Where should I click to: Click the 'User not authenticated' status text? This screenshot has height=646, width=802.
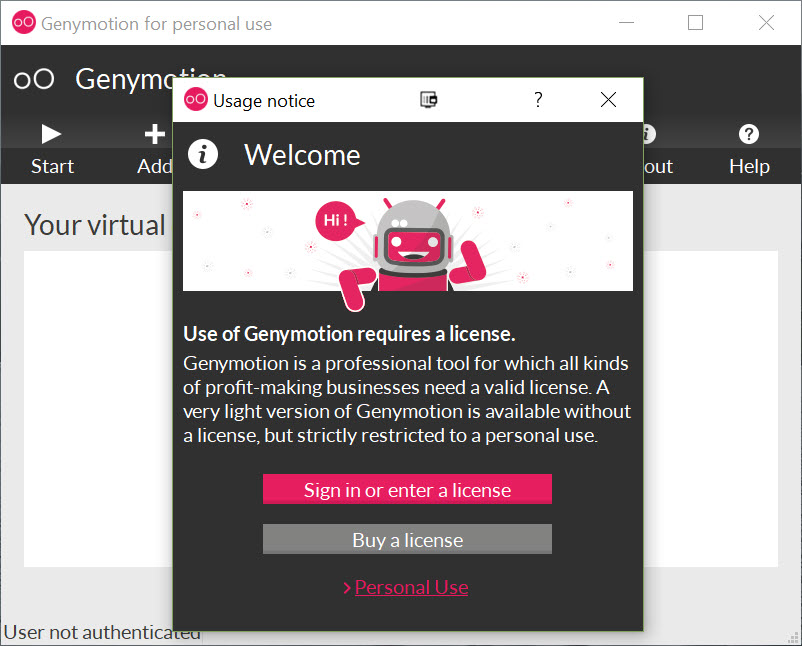pos(102,633)
